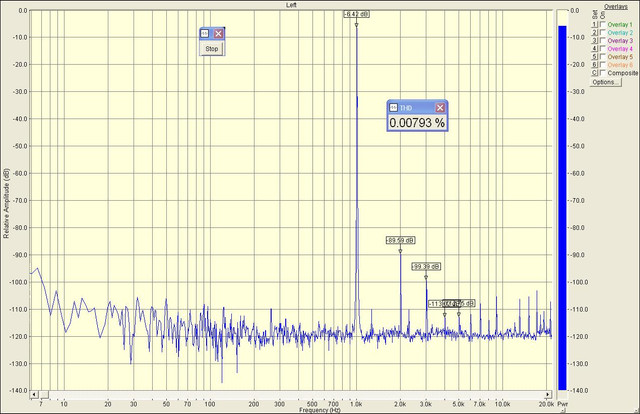Viewport: 640px width, 414px height.
Task: Click the Frequency (Hz) axis label
Action: click(319, 410)
